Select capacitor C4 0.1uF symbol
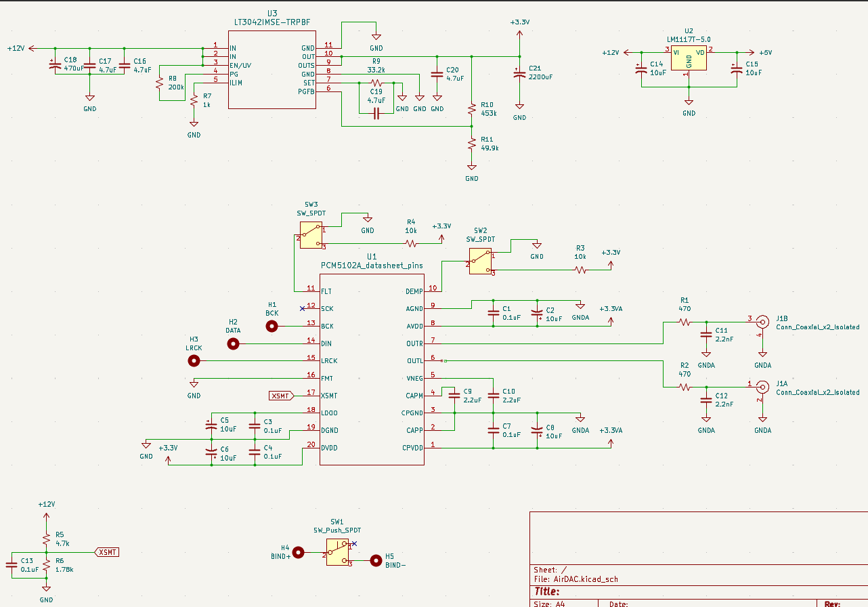Image resolution: width=868 pixels, height=607 pixels. tap(255, 452)
